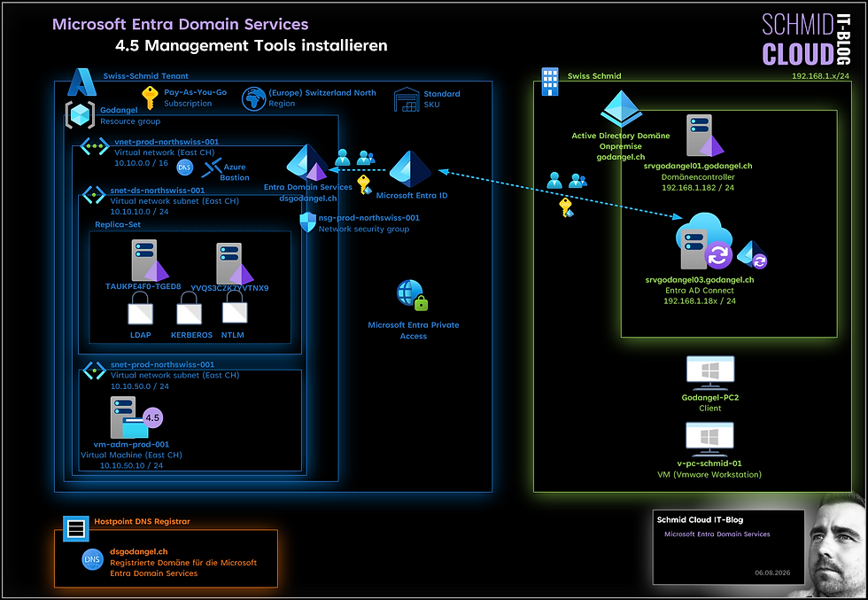
Task: Click the TAUKPE4F0-TGED8 replica server icon
Action: tap(150, 261)
